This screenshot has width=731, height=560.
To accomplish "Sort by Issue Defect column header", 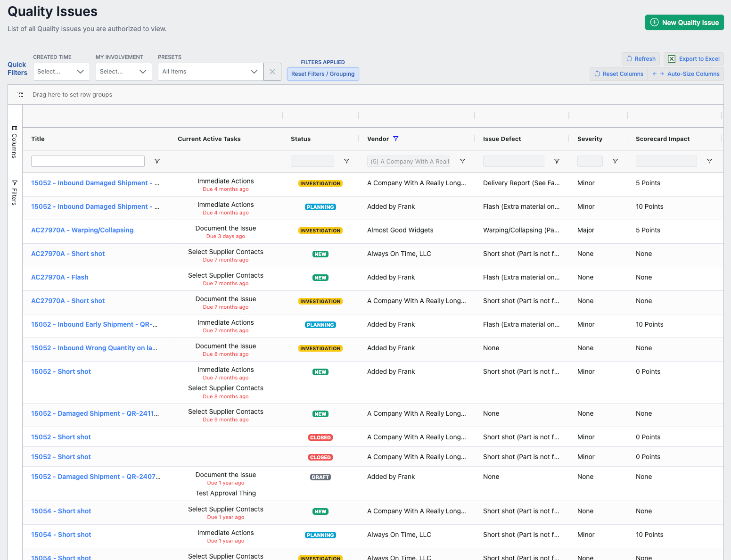I will click(502, 139).
